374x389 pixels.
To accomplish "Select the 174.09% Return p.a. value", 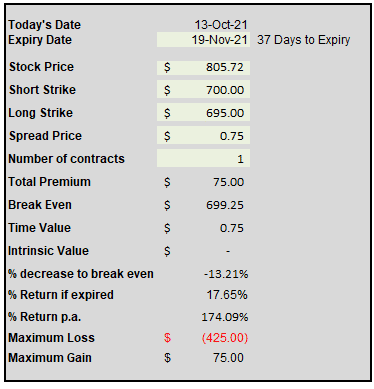I will coord(225,317).
